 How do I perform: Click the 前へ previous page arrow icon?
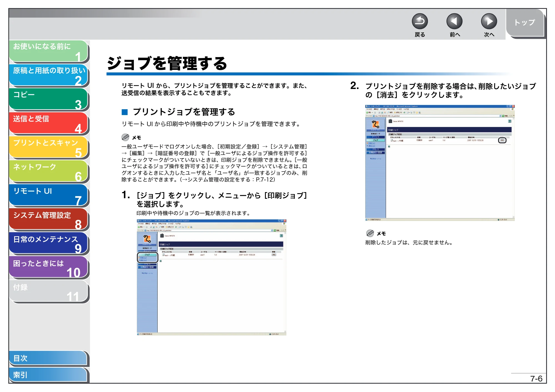coord(454,21)
